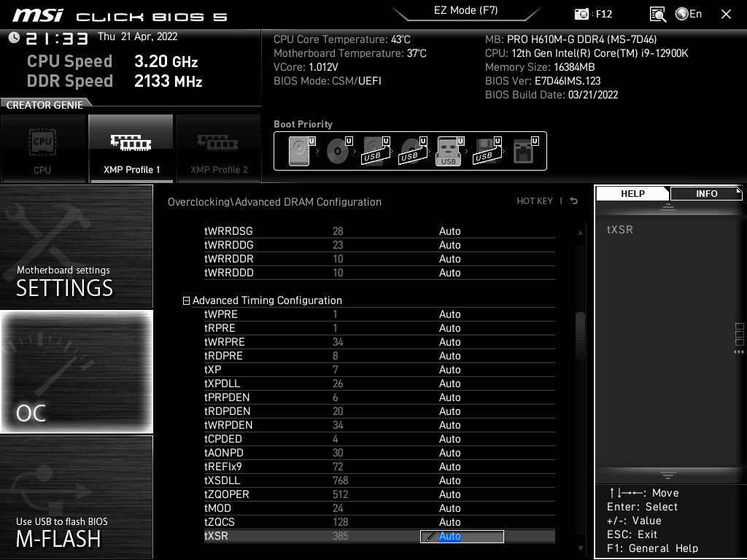This screenshot has height=560, width=747.
Task: Select the tWPRE Auto setting
Action: 449,314
